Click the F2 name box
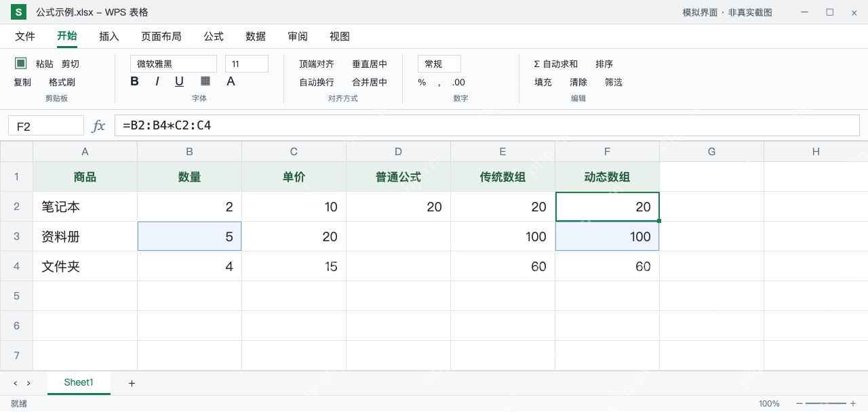 [x=46, y=125]
